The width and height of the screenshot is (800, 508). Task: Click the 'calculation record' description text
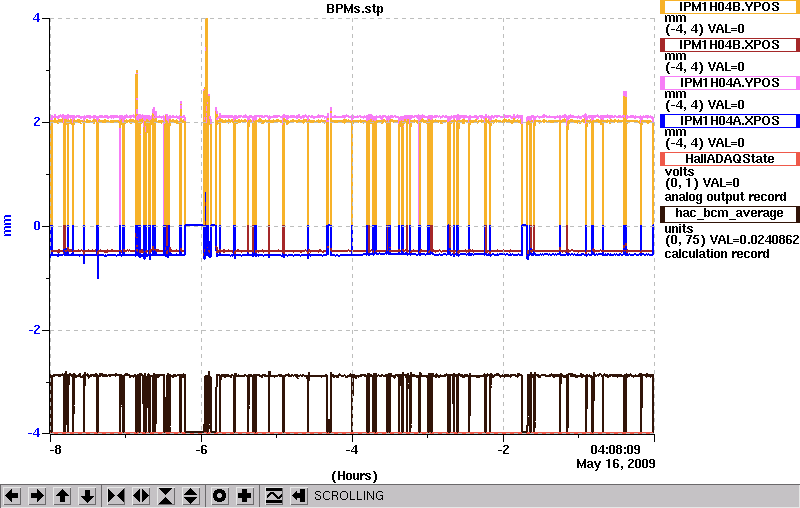[717, 253]
